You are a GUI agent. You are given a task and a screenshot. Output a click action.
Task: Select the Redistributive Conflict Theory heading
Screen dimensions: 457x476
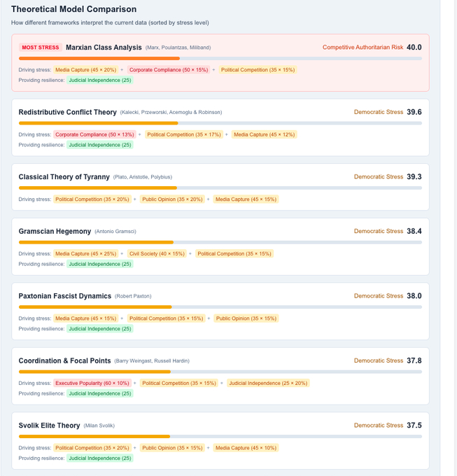(x=67, y=112)
